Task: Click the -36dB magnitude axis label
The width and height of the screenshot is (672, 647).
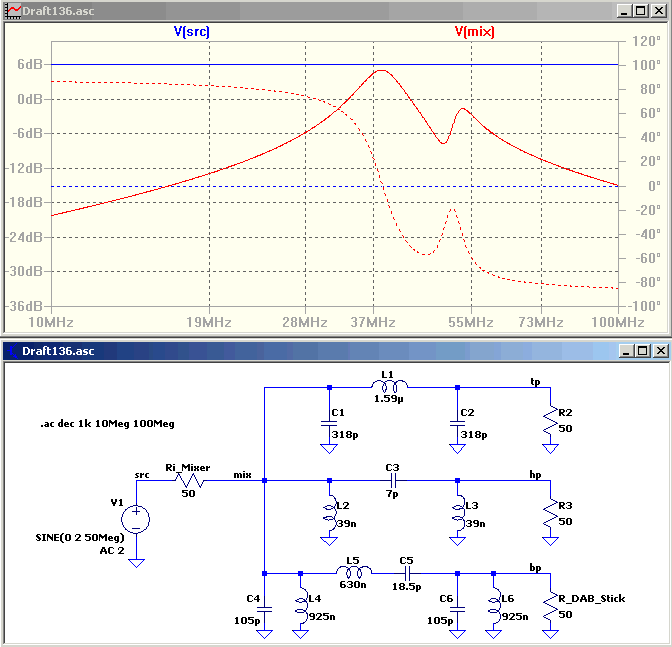Action: 24,306
